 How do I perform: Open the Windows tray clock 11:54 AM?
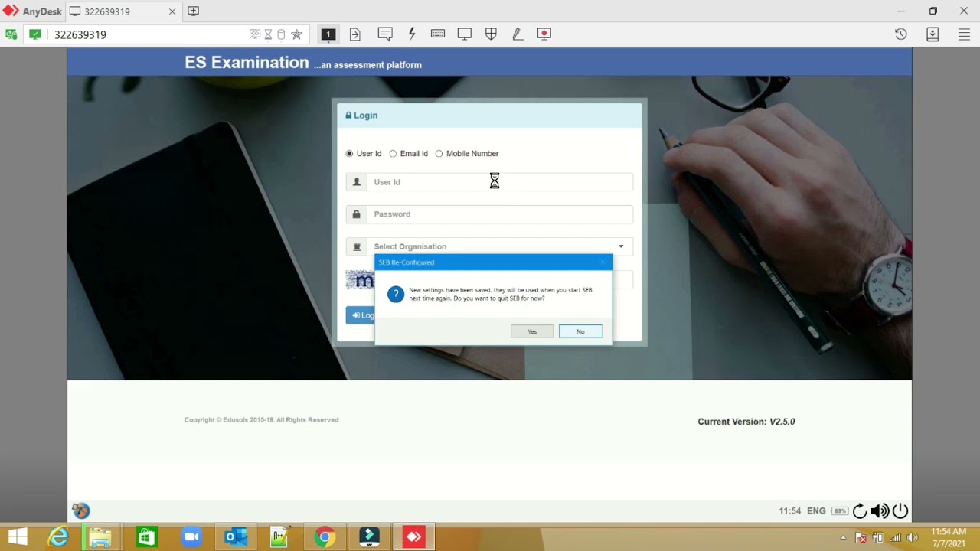point(949,537)
